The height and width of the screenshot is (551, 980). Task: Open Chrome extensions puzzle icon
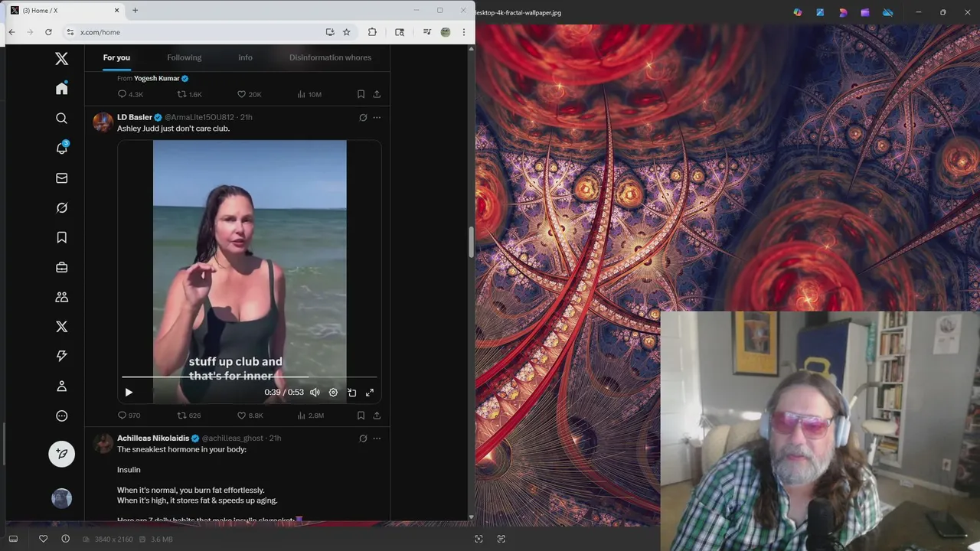coord(372,32)
